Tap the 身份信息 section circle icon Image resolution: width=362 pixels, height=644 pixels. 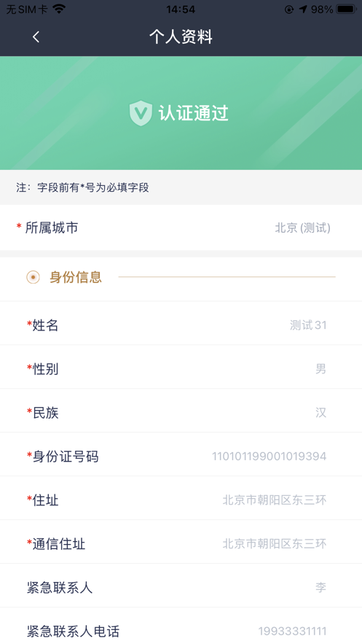(34, 277)
